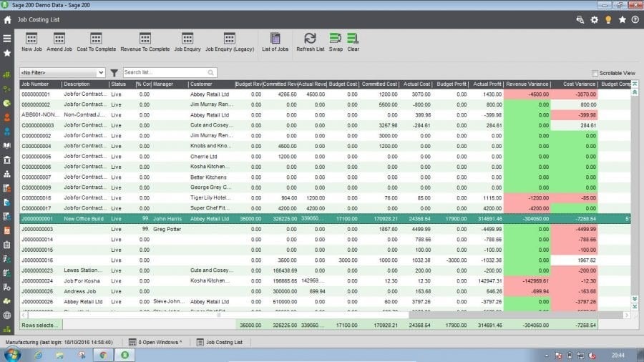This screenshot has height=362, width=644.
Task: Expand the Open Windows list
Action: pos(155,342)
